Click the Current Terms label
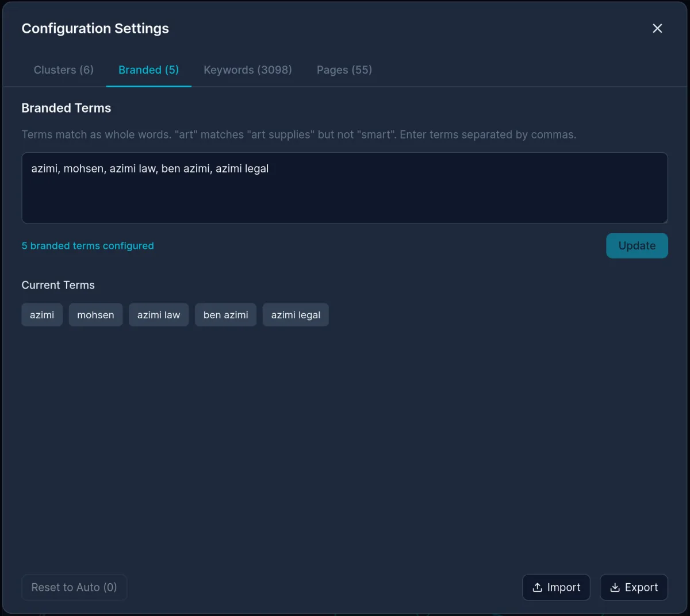 point(58,285)
